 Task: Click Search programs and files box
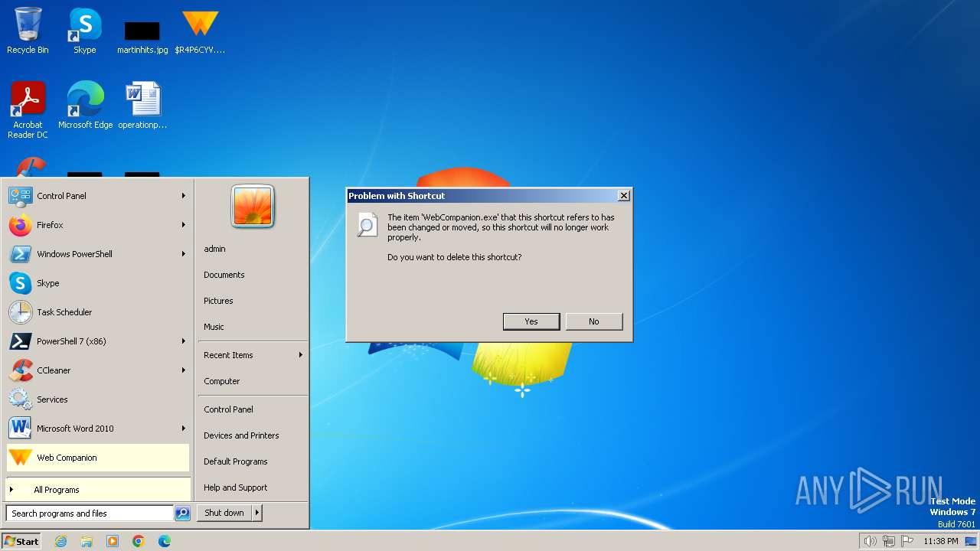[x=90, y=514]
